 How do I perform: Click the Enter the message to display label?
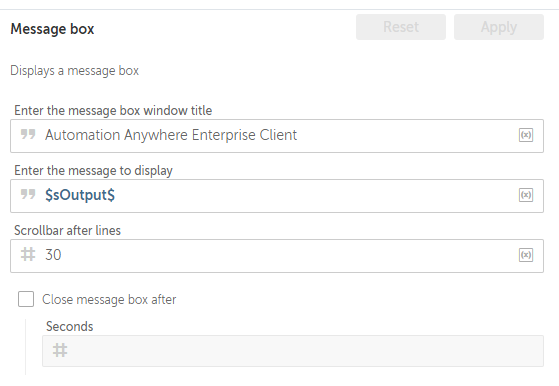(x=93, y=171)
